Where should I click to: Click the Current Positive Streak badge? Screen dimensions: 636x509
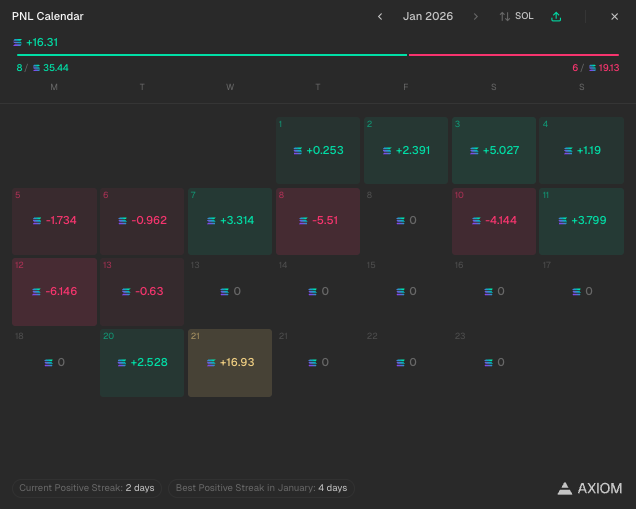87,488
